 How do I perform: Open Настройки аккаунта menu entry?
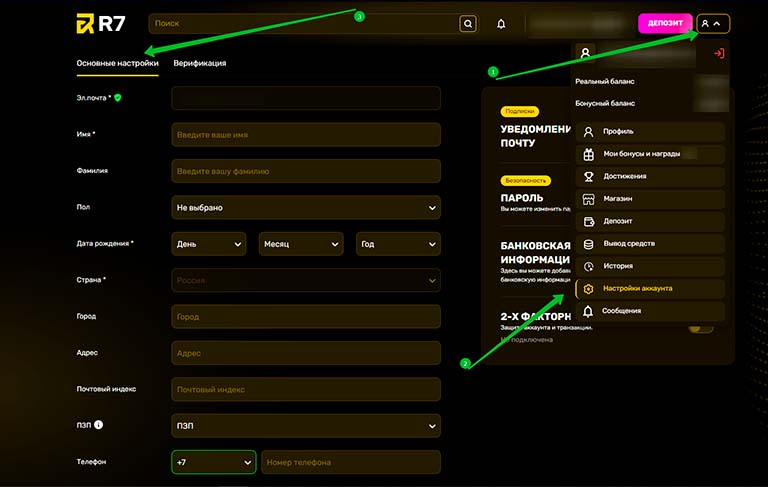pos(650,289)
